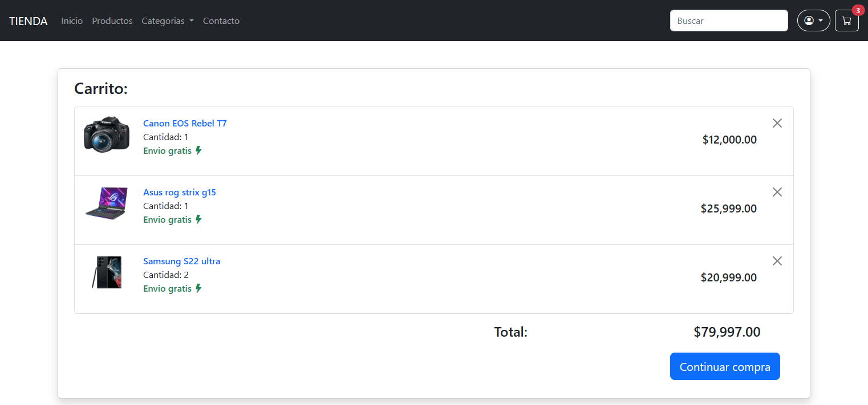Open the Asus rog strix g15 link
Viewport: 868px width, 405px height.
[x=180, y=192]
